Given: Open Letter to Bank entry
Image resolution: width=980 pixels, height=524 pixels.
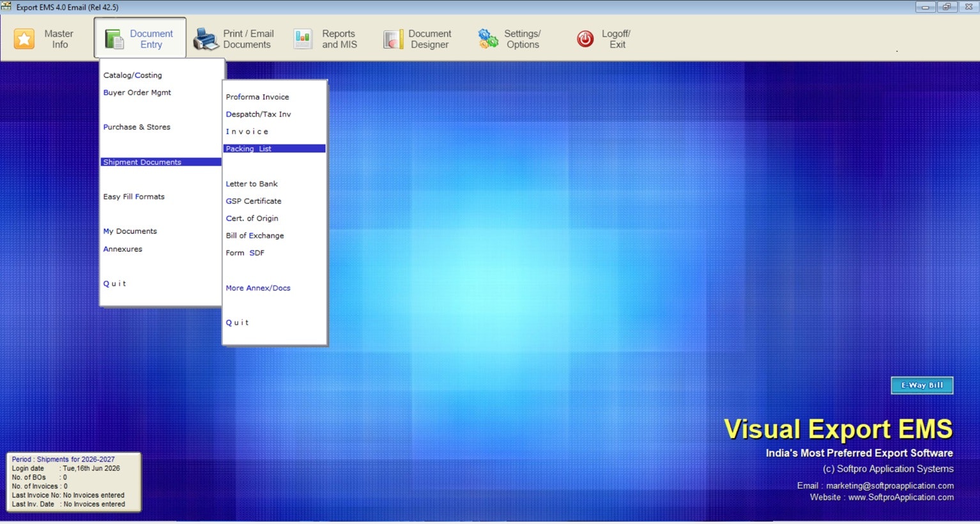Looking at the screenshot, I should pyautogui.click(x=252, y=184).
